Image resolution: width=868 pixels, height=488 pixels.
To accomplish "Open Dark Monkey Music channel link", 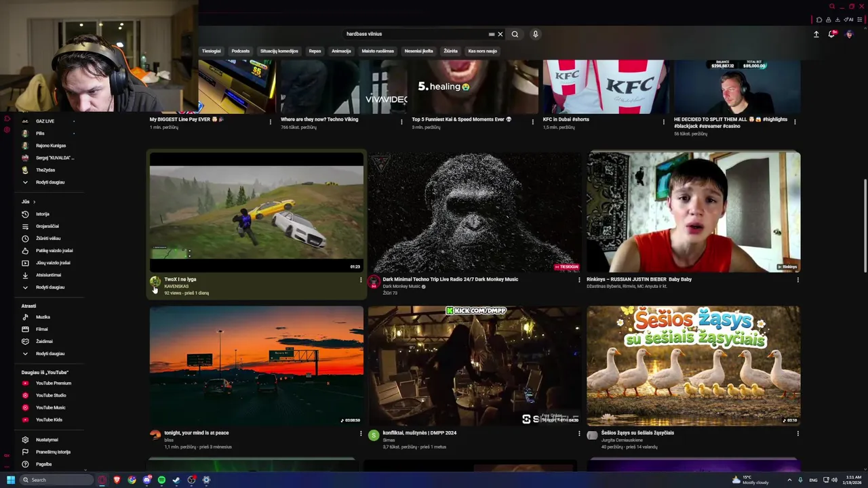I will point(401,286).
